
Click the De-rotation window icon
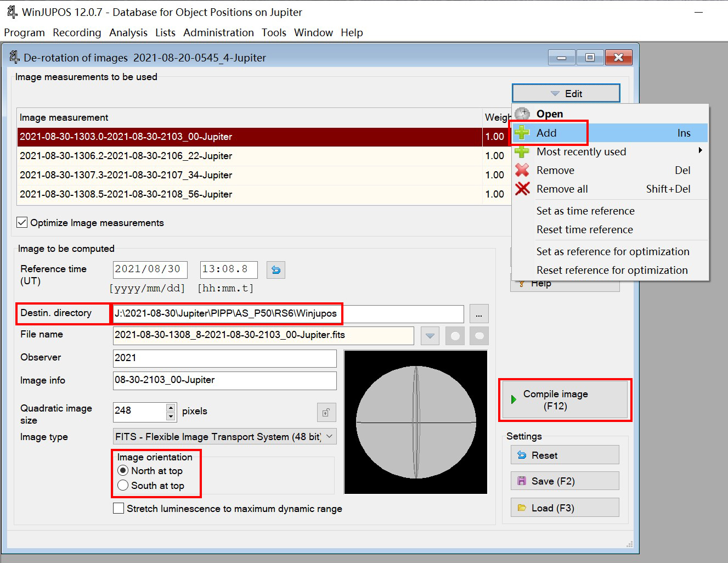pos(15,57)
